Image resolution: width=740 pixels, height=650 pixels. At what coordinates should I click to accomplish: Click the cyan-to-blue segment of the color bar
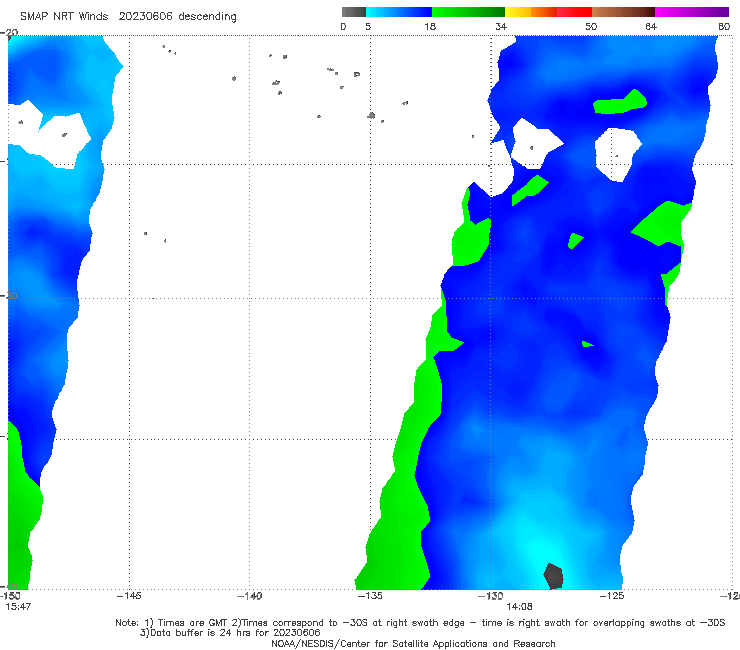pyautogui.click(x=399, y=12)
